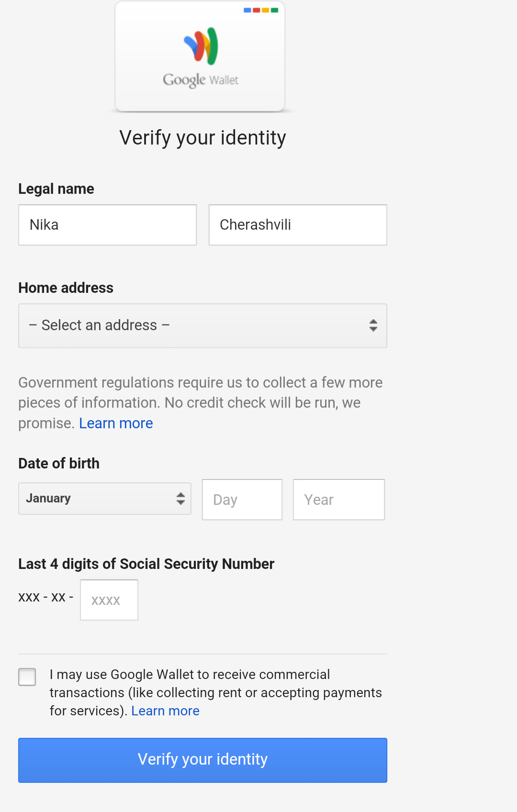Image resolution: width=517 pixels, height=812 pixels.
Task: Click the up-down arrows on the January selector
Action: point(180,499)
